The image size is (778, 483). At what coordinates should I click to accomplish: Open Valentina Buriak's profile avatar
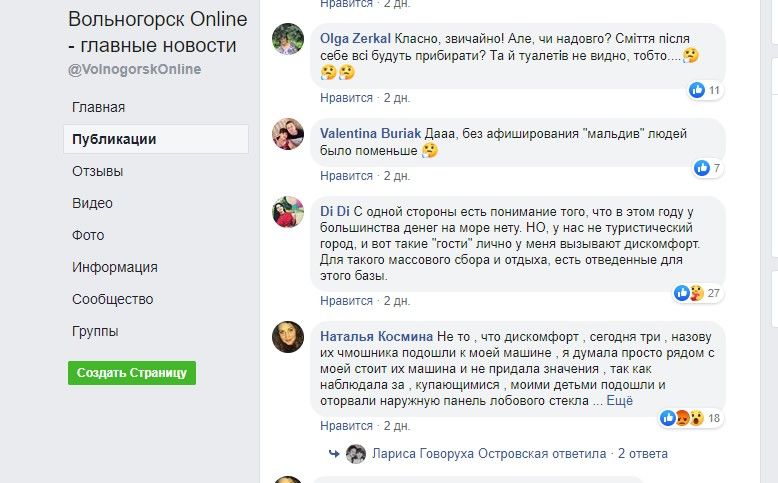(288, 134)
